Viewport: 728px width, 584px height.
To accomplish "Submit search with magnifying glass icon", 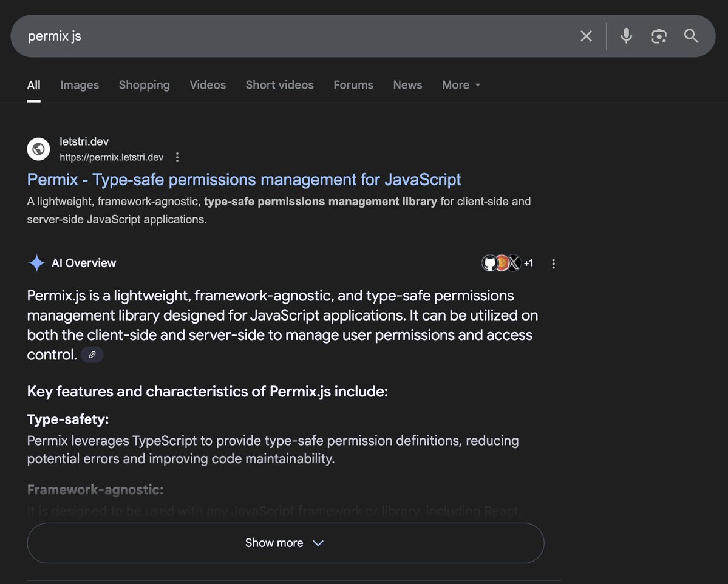I will point(691,36).
